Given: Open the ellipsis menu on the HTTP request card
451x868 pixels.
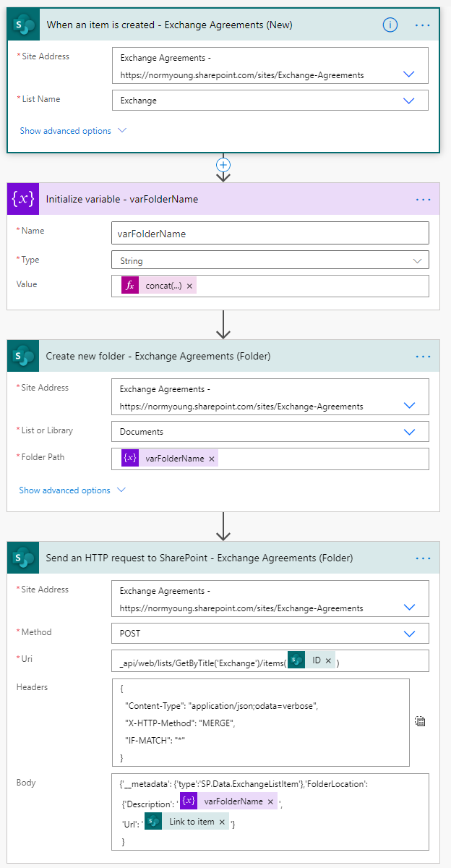Looking at the screenshot, I should (423, 557).
